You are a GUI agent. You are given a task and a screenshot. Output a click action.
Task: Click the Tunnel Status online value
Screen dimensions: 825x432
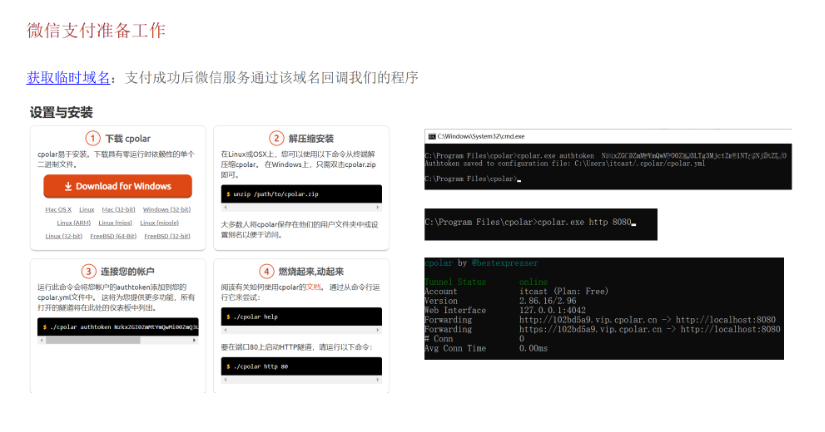coord(534,282)
